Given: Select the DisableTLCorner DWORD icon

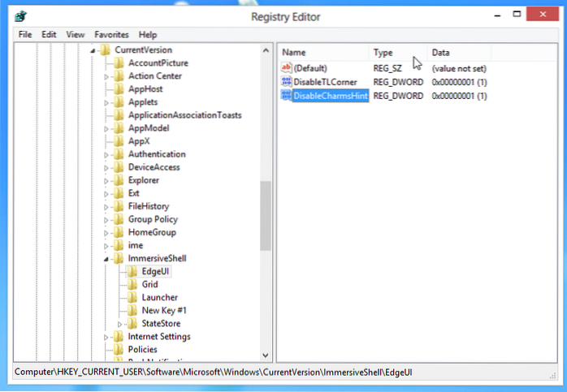Looking at the screenshot, I should tap(285, 82).
